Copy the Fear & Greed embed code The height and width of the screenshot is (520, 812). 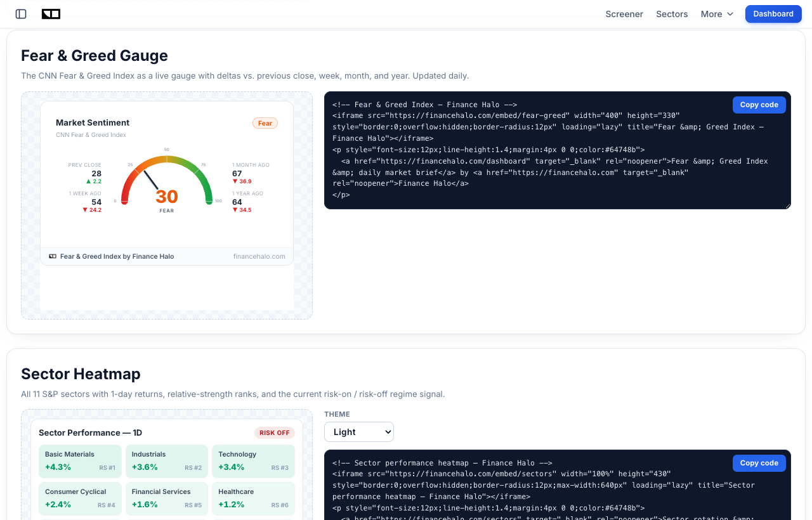pyautogui.click(x=759, y=105)
